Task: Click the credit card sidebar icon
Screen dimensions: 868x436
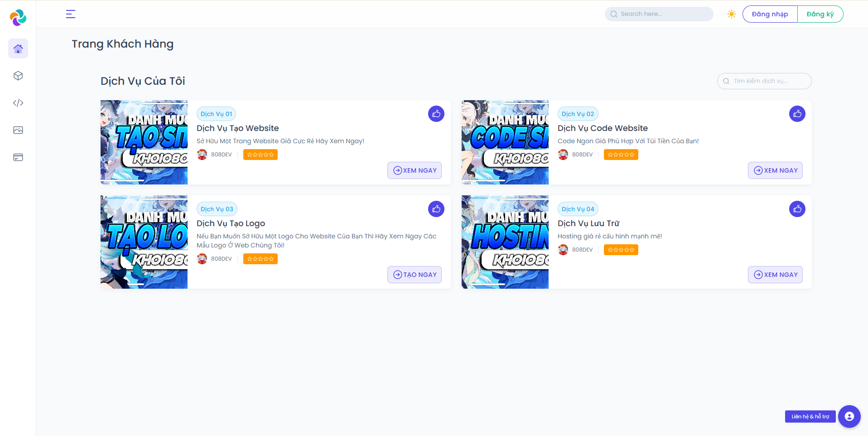Action: (x=18, y=157)
